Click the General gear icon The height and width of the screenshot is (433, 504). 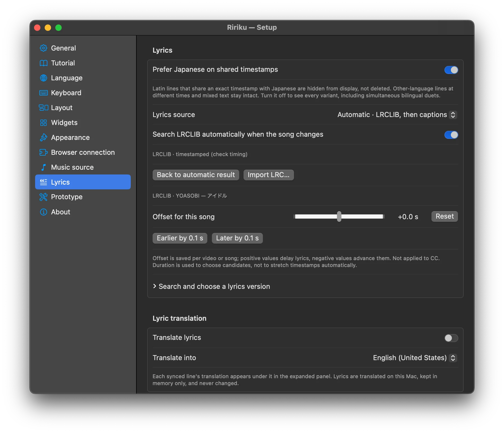[43, 48]
